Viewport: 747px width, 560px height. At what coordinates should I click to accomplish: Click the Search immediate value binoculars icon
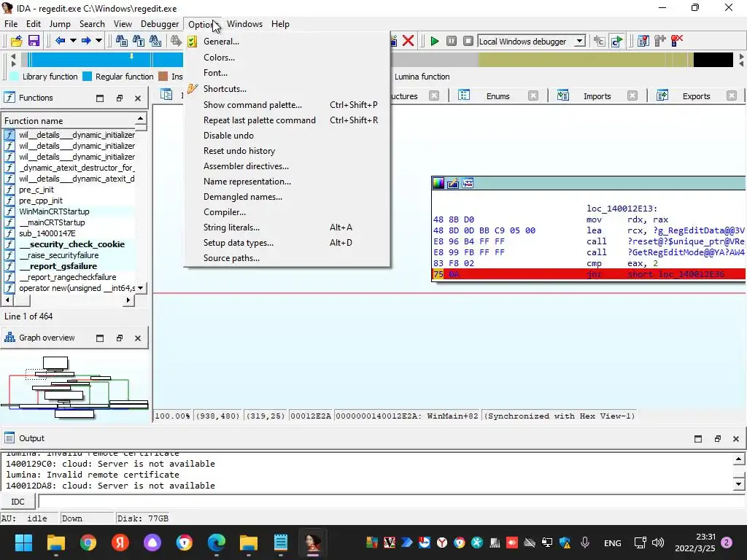click(122, 41)
